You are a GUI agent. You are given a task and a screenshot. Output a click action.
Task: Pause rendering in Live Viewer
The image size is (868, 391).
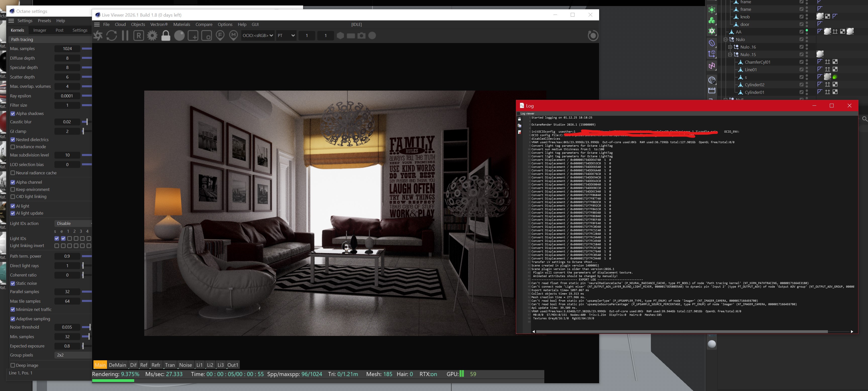[125, 35]
